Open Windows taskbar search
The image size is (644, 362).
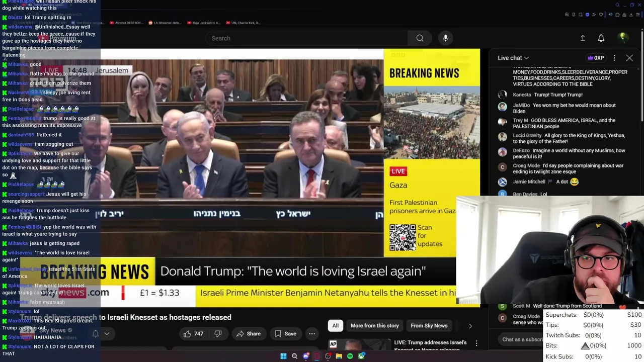(294, 356)
